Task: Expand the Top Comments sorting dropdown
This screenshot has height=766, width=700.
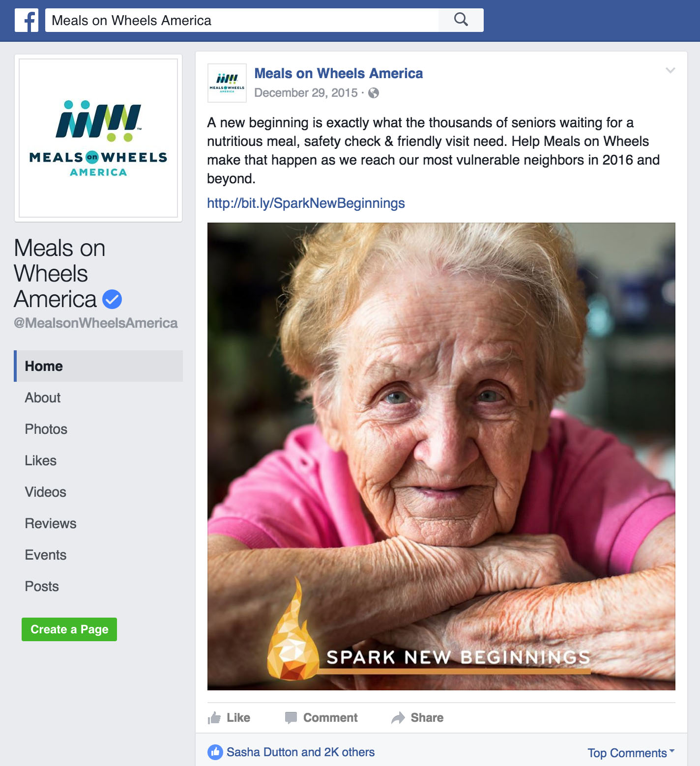Action: point(631,753)
